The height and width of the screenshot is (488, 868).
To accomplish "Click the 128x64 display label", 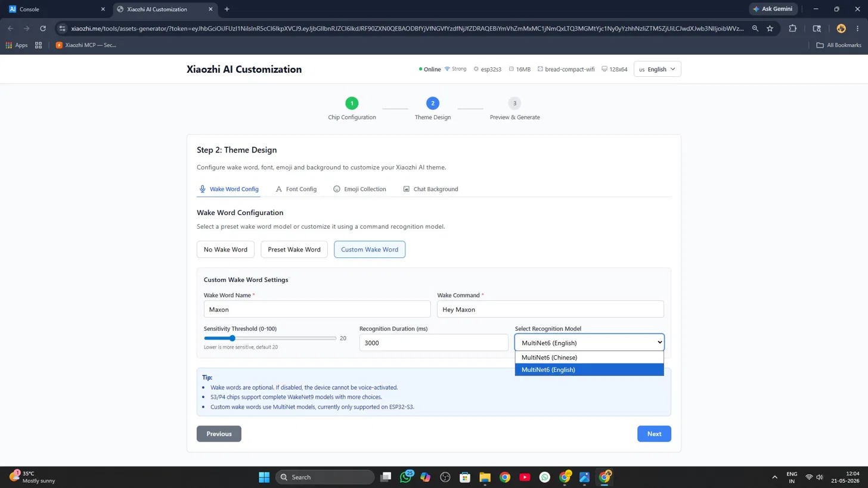I will pyautogui.click(x=614, y=69).
